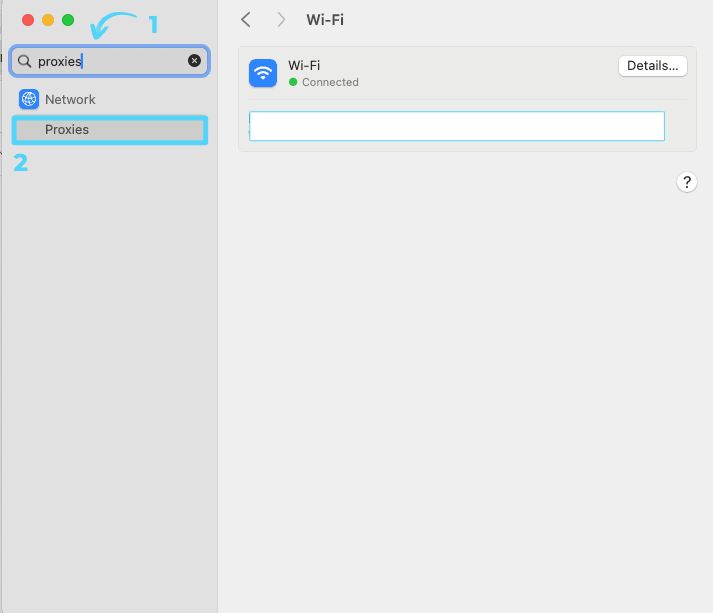Select the Proxies search result
Viewport: 713px width, 613px height.
110,130
